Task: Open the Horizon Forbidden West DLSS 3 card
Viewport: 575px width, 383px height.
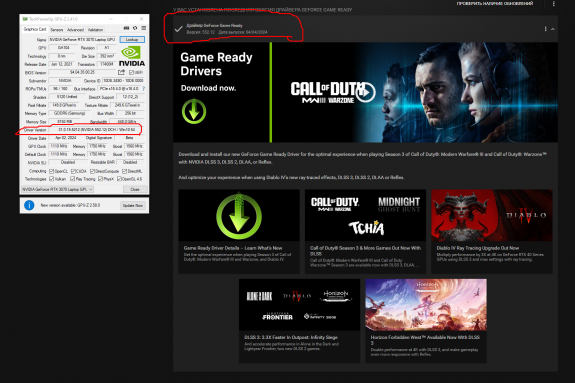Action: (426, 321)
